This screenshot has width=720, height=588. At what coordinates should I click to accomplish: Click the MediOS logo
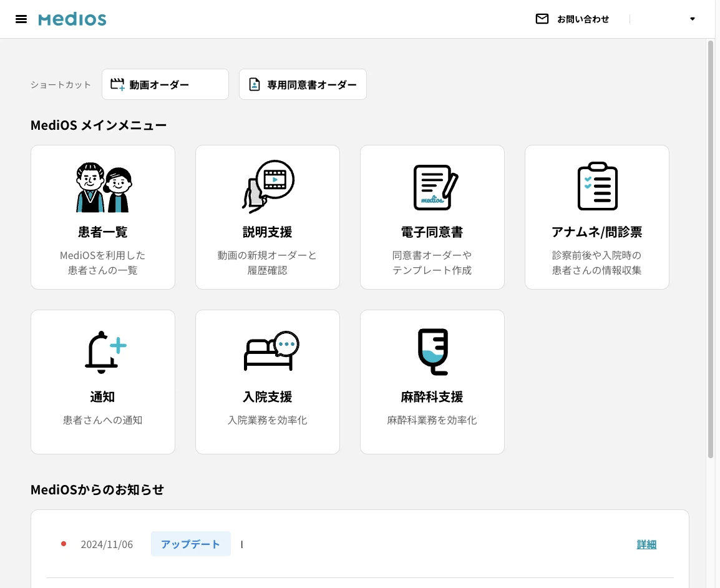point(72,19)
